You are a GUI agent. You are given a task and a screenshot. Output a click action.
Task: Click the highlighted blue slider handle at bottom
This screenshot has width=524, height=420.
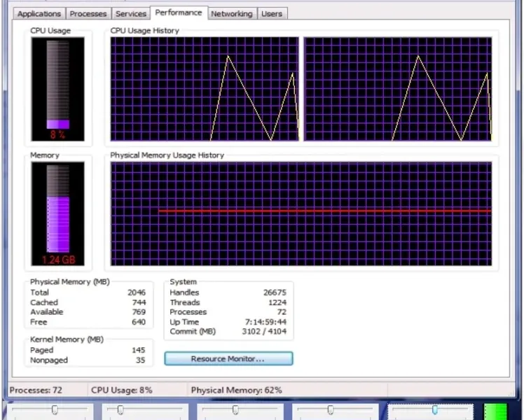click(x=435, y=410)
